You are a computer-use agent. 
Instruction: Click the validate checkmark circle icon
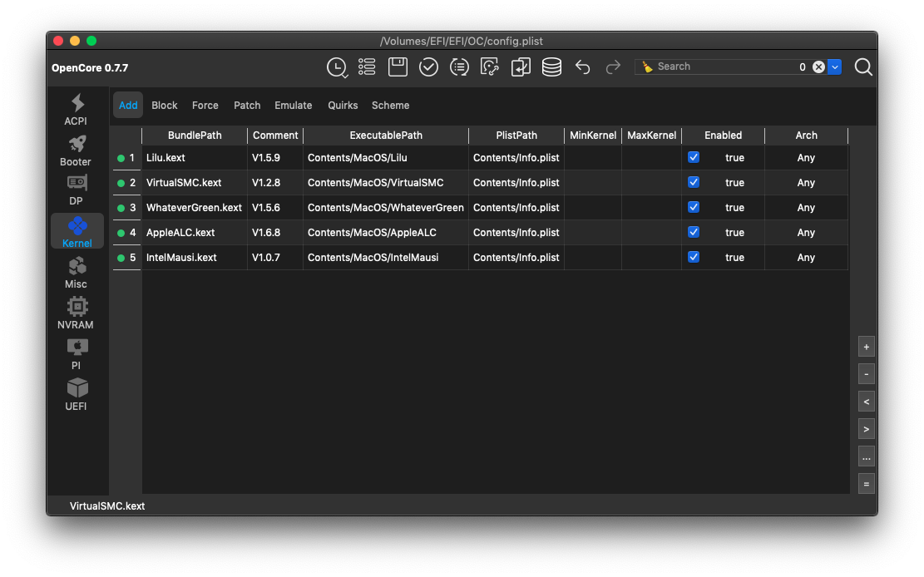428,67
